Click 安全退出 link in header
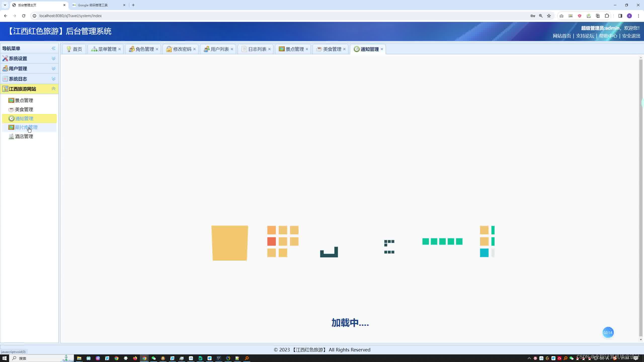This screenshot has width=644, height=362. [x=631, y=36]
